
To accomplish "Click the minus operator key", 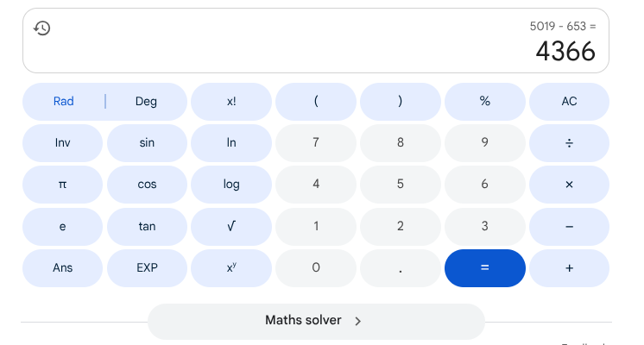I will coord(569,226).
